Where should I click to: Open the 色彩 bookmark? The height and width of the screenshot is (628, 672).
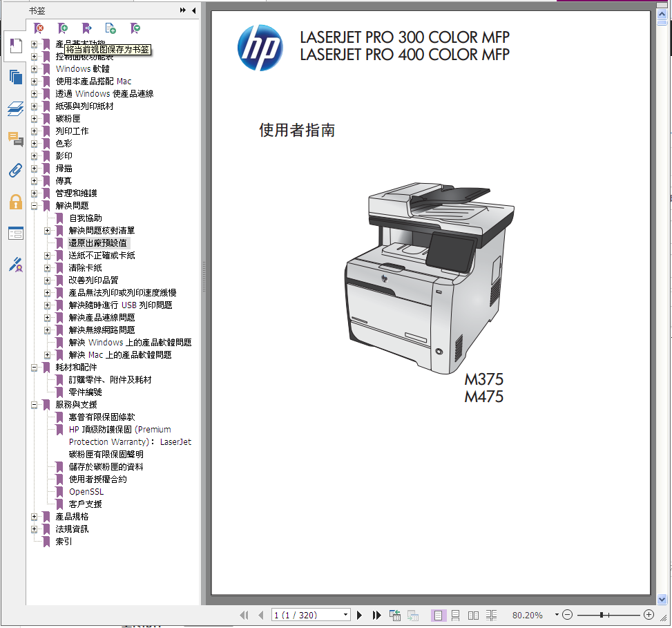(x=64, y=143)
